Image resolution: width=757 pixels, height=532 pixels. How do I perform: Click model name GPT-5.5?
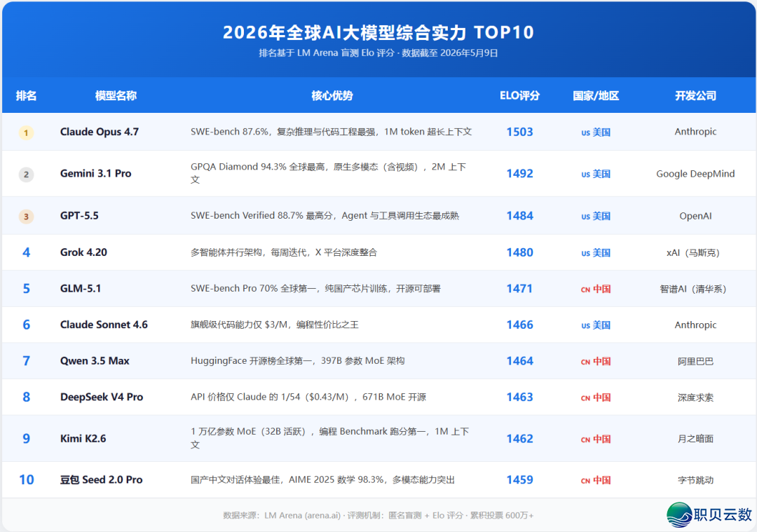[x=79, y=216]
